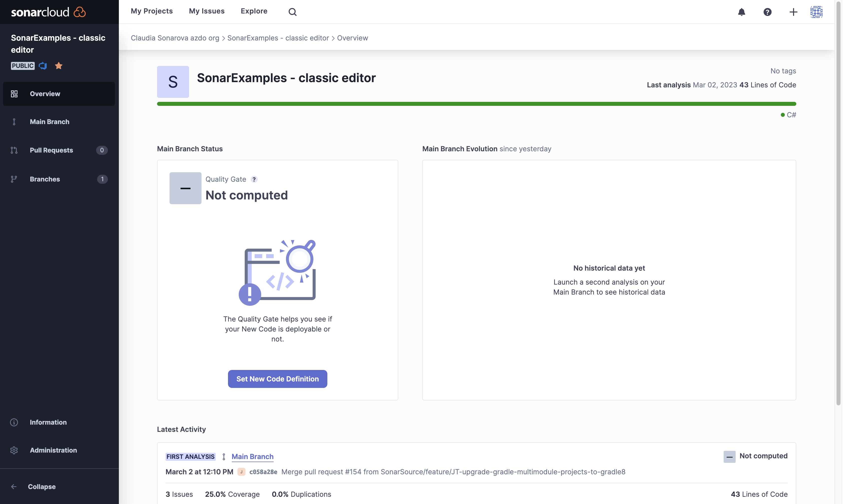The width and height of the screenshot is (843, 504).
Task: Open notifications bell icon
Action: pos(741,12)
